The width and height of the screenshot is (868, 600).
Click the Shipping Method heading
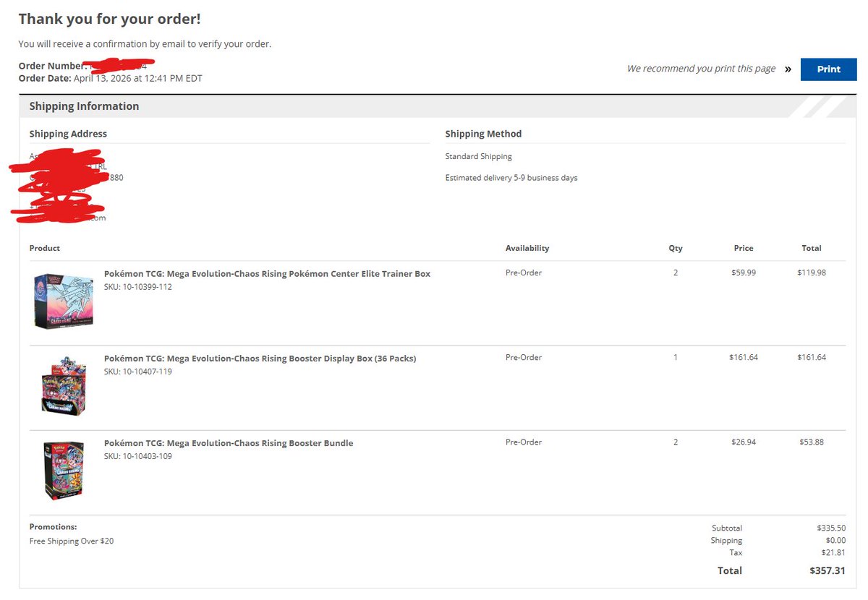pyautogui.click(x=483, y=134)
